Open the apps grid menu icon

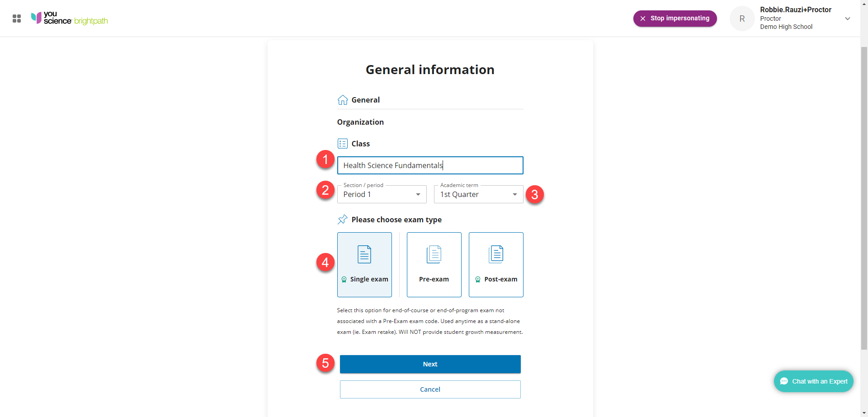[17, 19]
